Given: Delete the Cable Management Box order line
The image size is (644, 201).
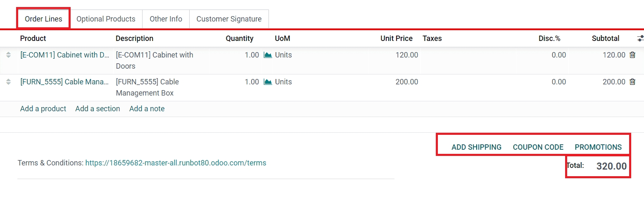Looking at the screenshot, I should (632, 82).
